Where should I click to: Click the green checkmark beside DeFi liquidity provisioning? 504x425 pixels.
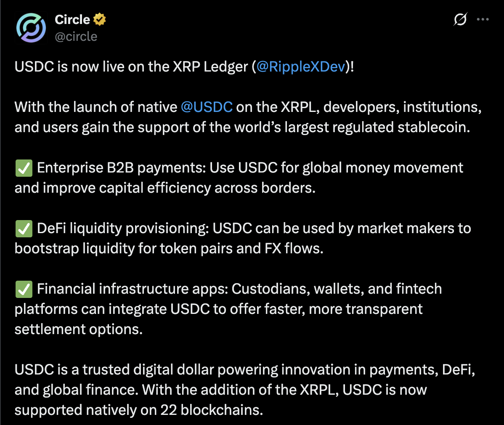[24, 228]
